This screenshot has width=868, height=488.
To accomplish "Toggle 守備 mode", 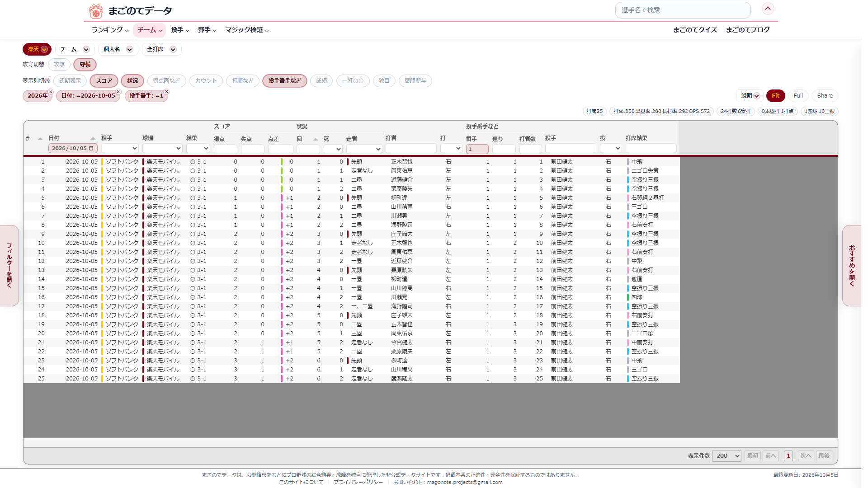I will pyautogui.click(x=85, y=64).
